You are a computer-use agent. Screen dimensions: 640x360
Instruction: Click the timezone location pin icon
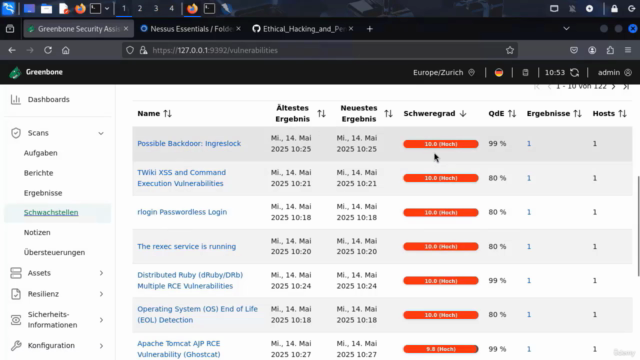click(x=471, y=72)
